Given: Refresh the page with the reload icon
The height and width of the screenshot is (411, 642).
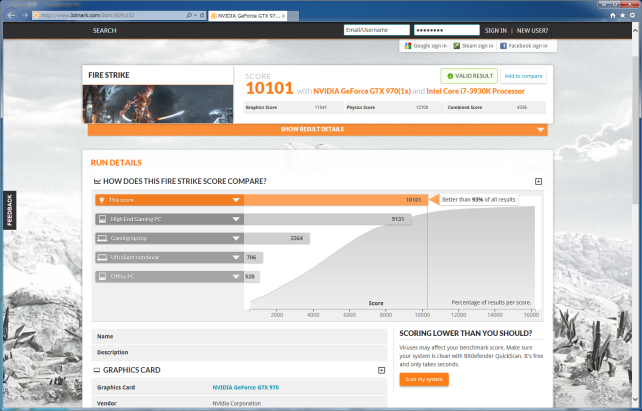Looking at the screenshot, I should point(202,16).
